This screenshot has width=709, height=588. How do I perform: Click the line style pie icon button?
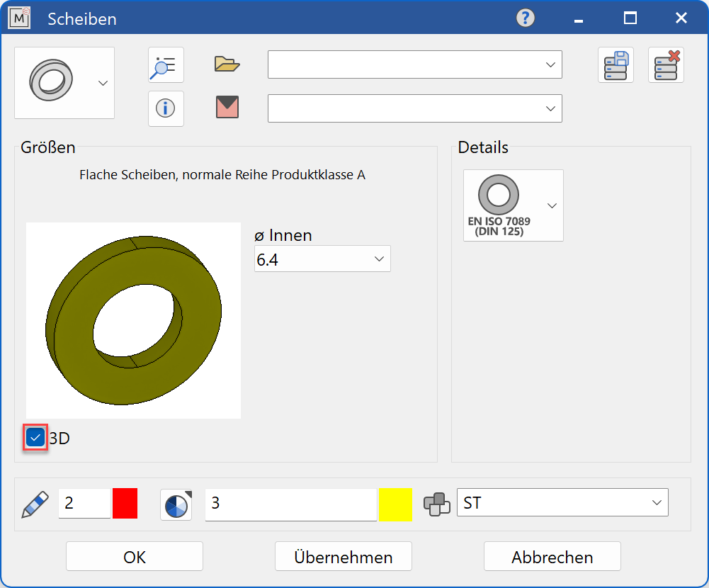(x=176, y=504)
